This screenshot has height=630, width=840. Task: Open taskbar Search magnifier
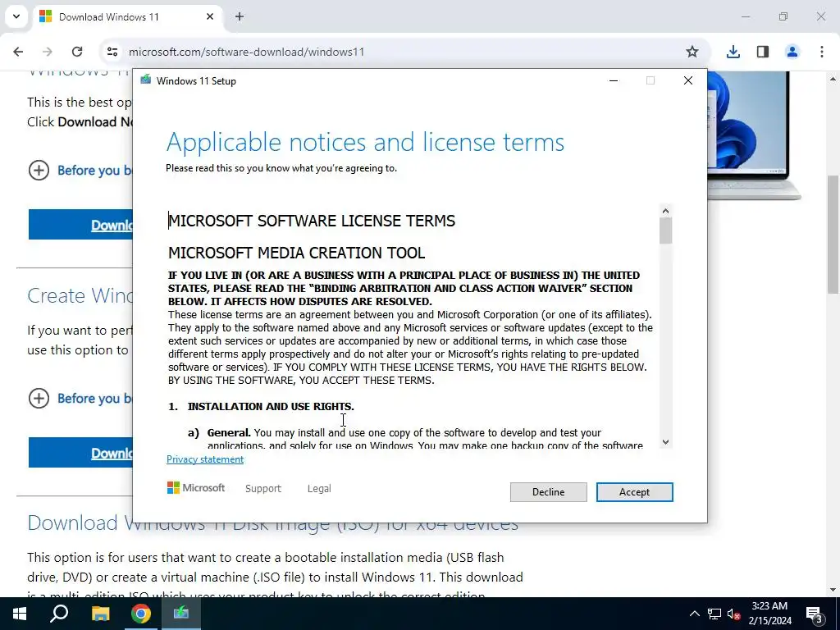59,614
